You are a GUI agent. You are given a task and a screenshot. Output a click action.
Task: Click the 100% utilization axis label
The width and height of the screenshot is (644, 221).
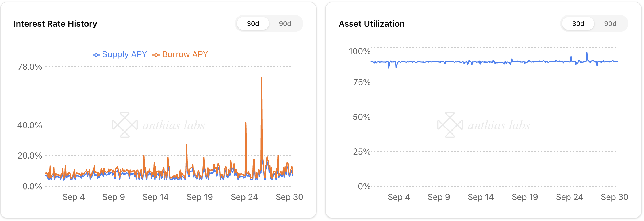point(359,51)
